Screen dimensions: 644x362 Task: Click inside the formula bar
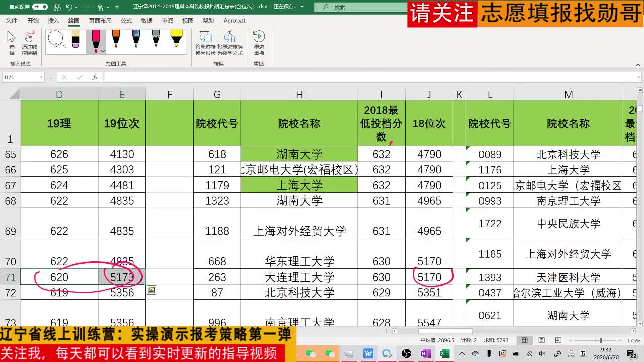click(x=372, y=77)
